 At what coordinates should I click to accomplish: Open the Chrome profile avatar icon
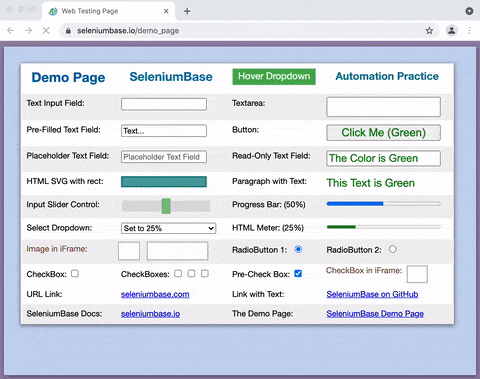click(x=452, y=31)
